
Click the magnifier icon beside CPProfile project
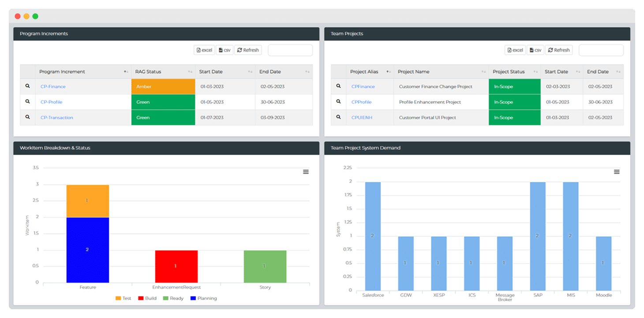click(x=338, y=102)
